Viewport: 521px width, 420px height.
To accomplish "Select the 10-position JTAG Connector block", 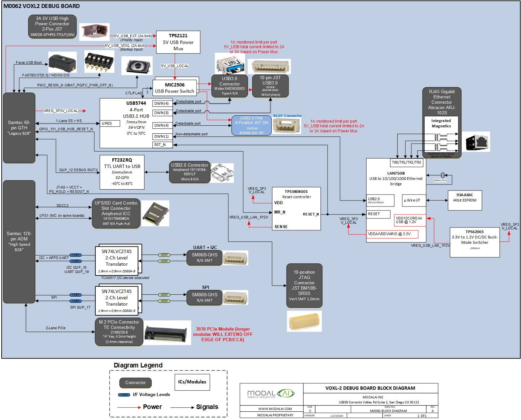I will click(304, 286).
